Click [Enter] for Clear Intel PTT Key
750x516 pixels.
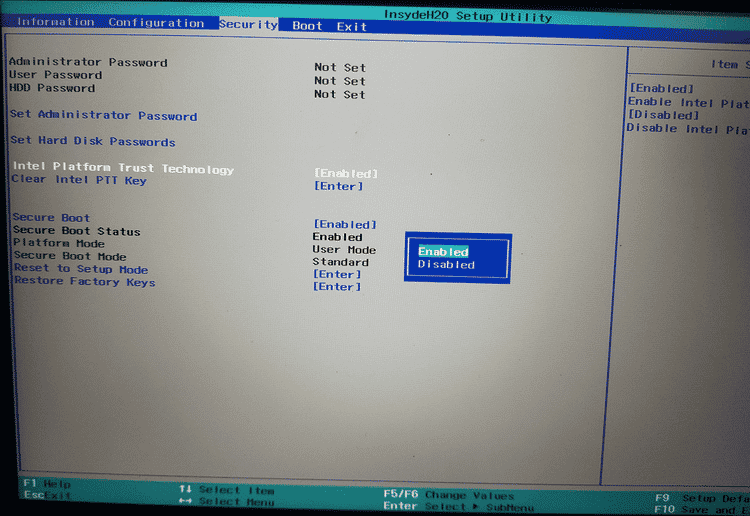[x=338, y=186]
